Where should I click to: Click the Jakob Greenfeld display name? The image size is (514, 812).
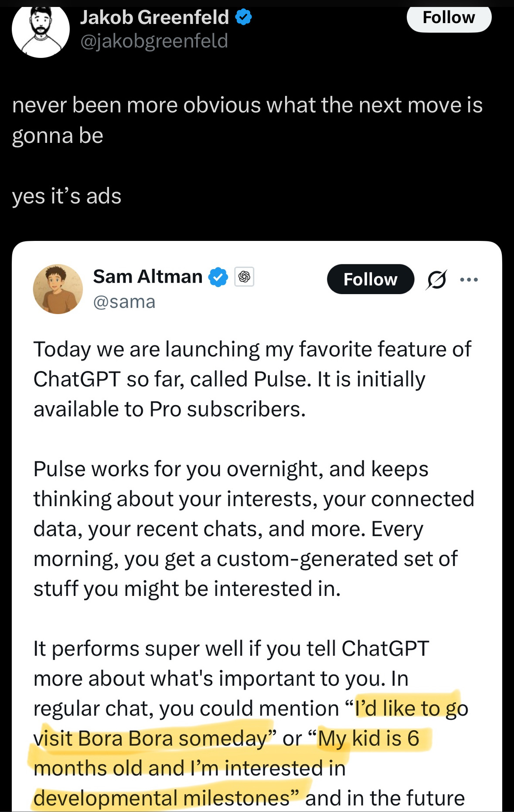tap(155, 17)
